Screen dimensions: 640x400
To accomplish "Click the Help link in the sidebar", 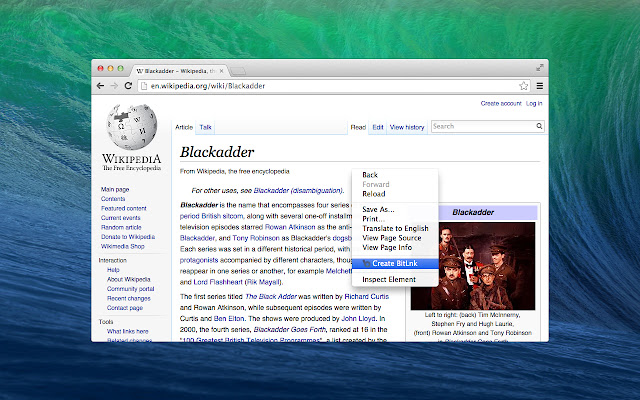I will coord(113,270).
